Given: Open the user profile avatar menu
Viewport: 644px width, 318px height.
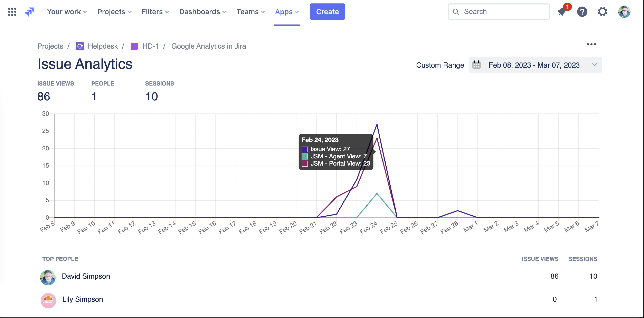Looking at the screenshot, I should pyautogui.click(x=624, y=12).
